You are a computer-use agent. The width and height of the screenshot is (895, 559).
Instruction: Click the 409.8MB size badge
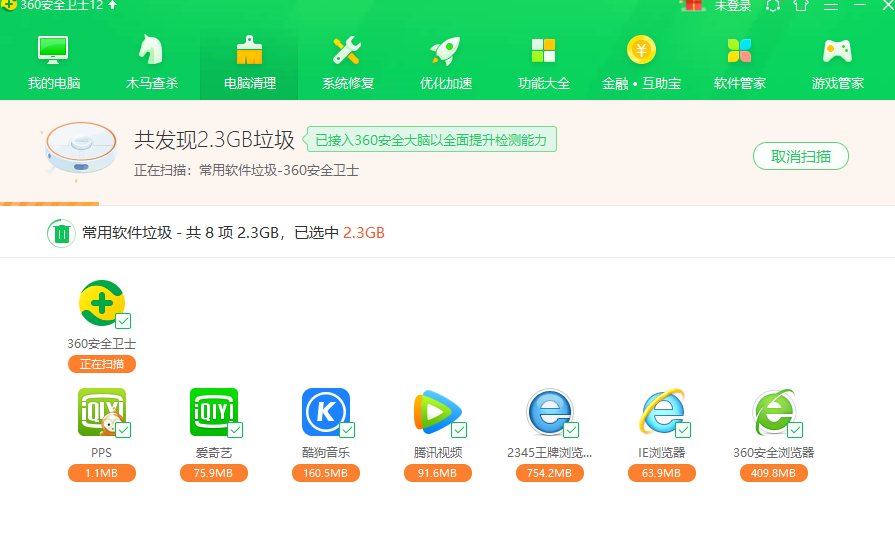[773, 473]
